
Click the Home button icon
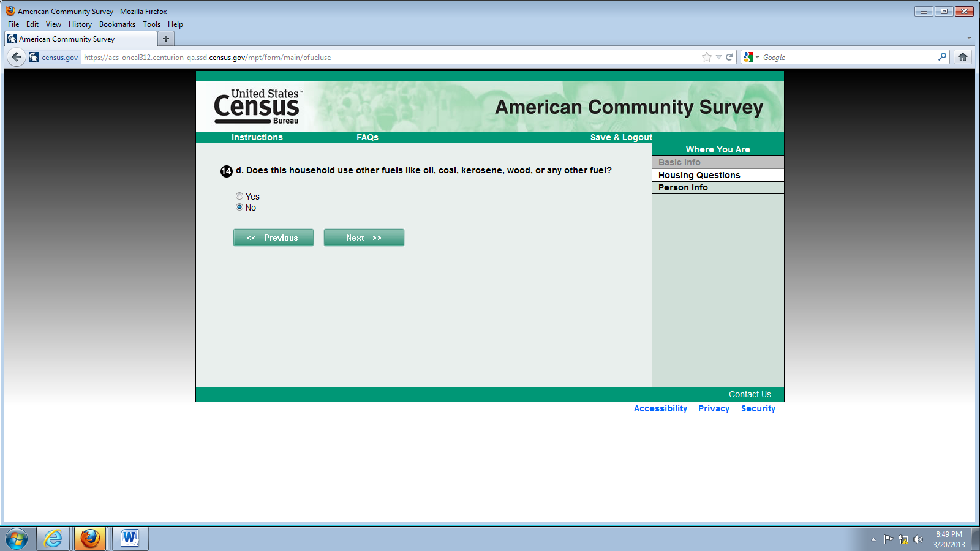[x=963, y=57]
